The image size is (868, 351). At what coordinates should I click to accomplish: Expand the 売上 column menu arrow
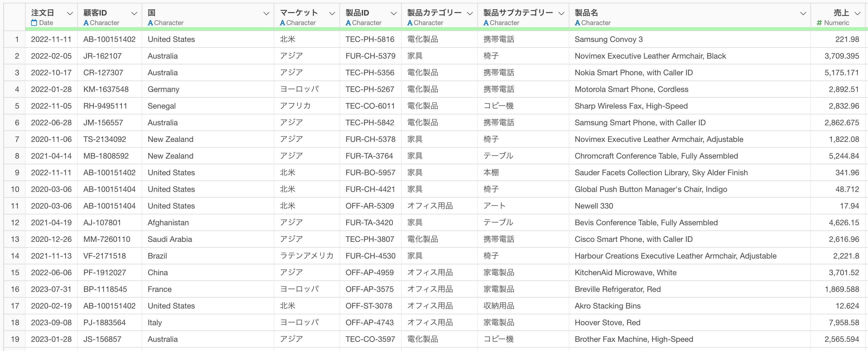(857, 14)
